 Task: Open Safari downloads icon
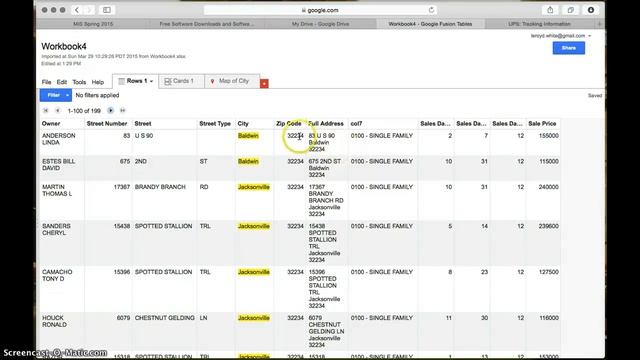(591, 10)
